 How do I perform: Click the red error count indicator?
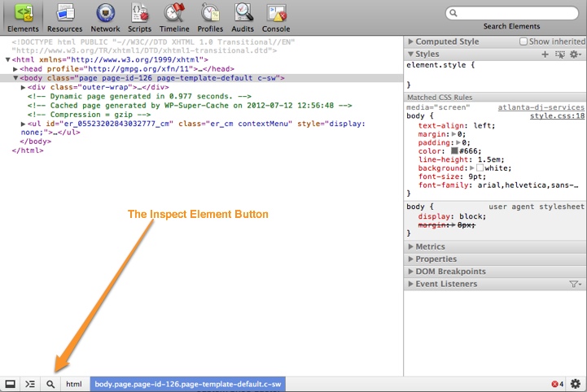click(x=558, y=384)
